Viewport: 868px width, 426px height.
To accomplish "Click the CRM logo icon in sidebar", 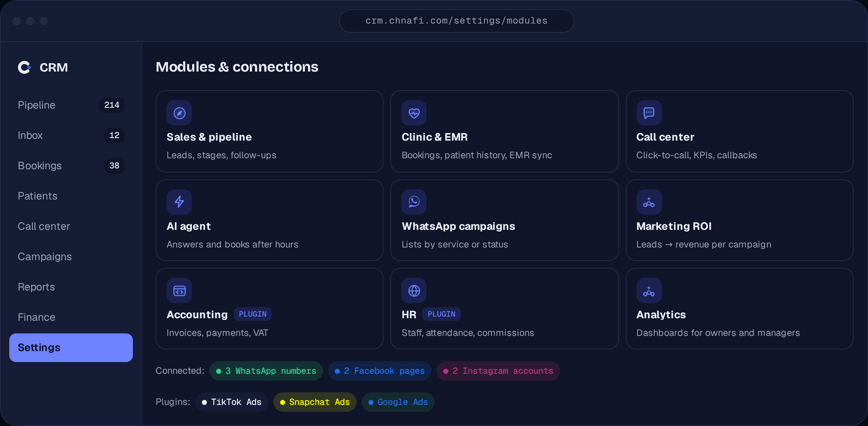I will [x=24, y=67].
